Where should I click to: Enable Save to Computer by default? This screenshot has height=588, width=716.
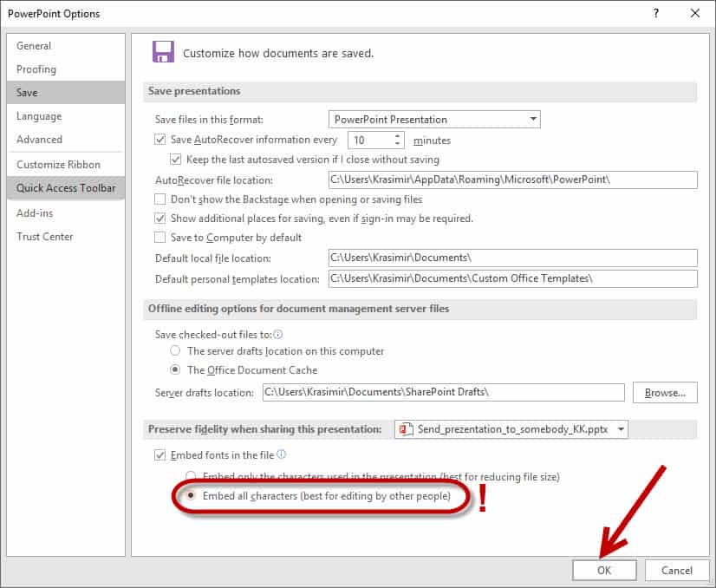pyautogui.click(x=159, y=238)
